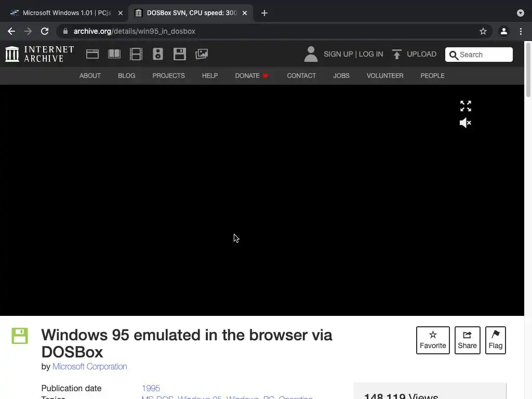Image resolution: width=532 pixels, height=399 pixels.
Task: Open the ABOUT menu item
Action: pyautogui.click(x=90, y=76)
